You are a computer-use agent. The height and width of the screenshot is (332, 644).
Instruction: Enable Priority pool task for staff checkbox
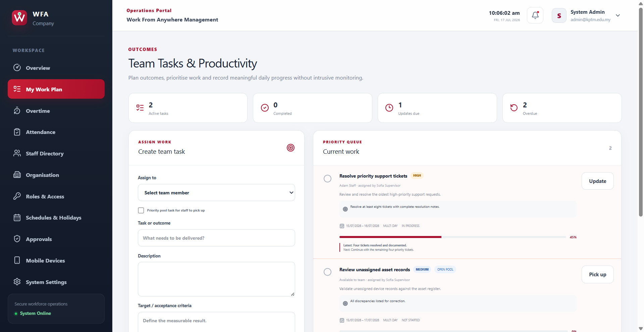(141, 210)
